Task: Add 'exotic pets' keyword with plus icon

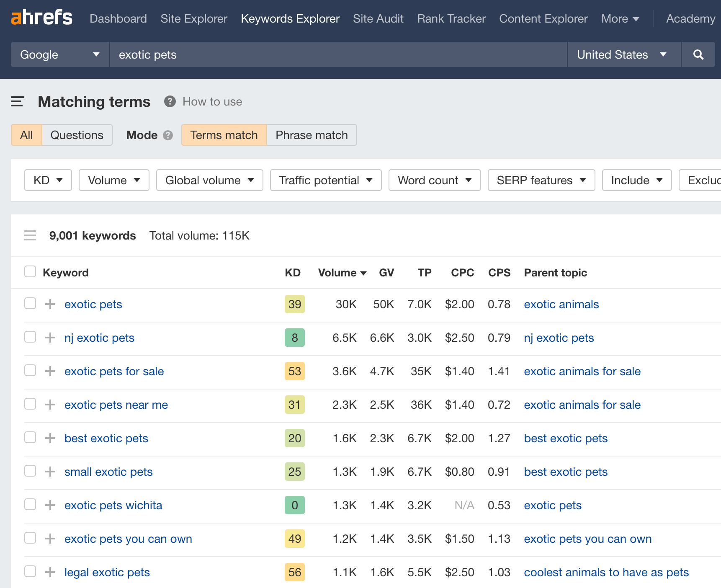Action: click(50, 304)
